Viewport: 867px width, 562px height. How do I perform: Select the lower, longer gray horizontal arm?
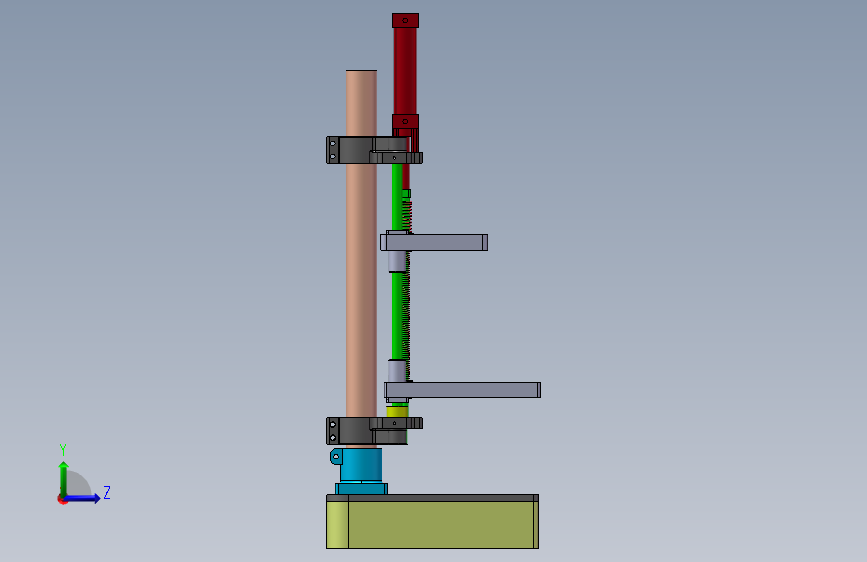pyautogui.click(x=463, y=390)
